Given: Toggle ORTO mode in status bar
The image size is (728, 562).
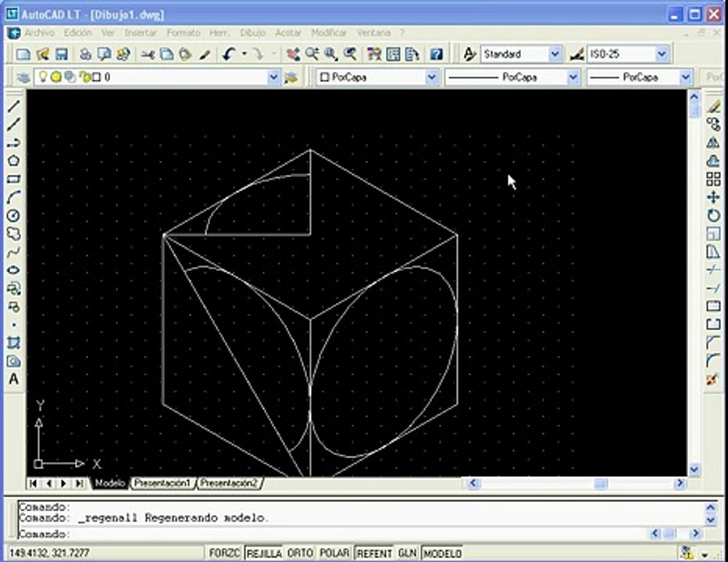Looking at the screenshot, I should (x=300, y=553).
